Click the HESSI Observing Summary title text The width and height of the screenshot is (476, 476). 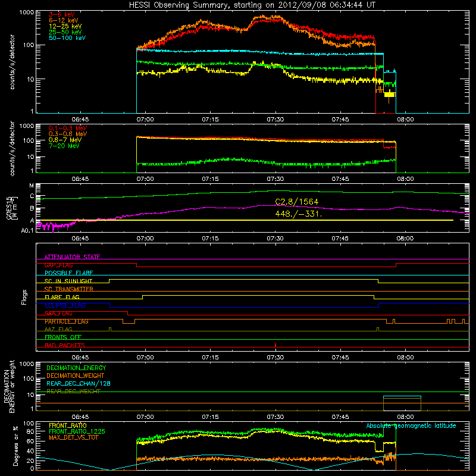point(252,5)
